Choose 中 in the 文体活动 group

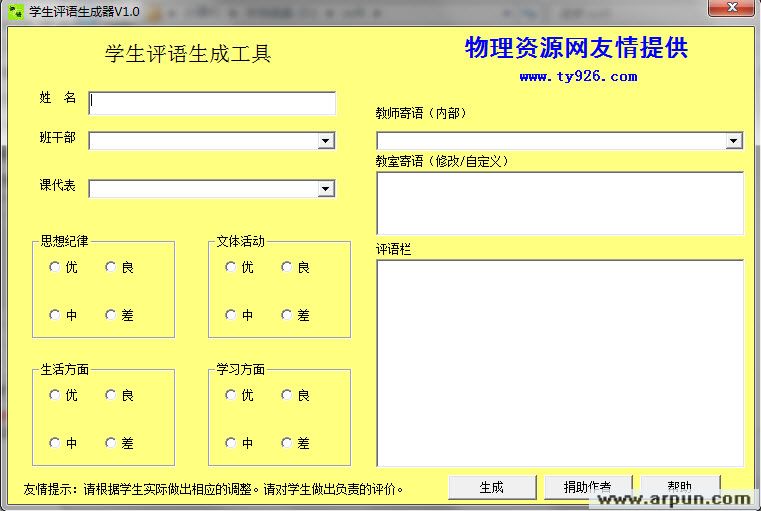(240, 315)
